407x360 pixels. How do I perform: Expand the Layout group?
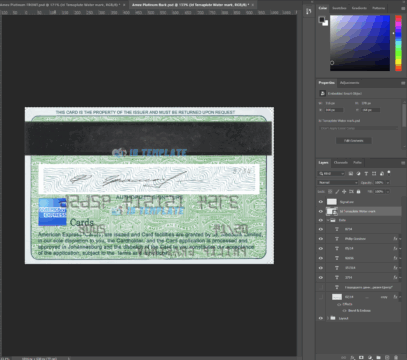[328, 318]
